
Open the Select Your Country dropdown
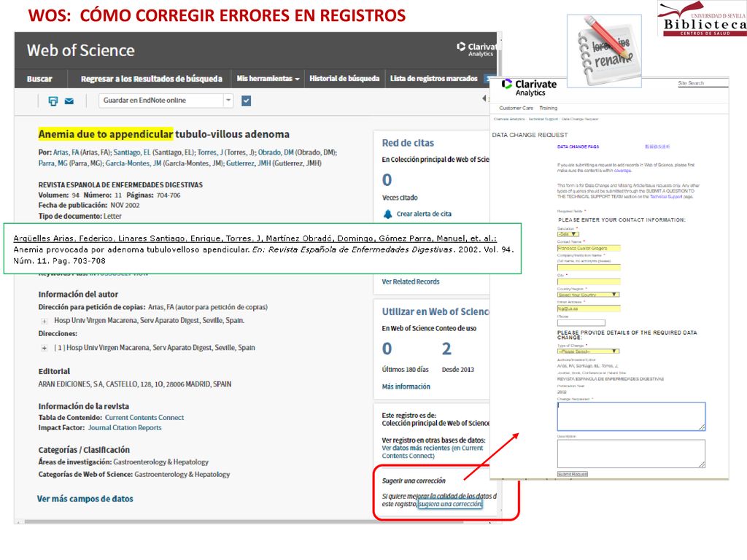point(589,295)
